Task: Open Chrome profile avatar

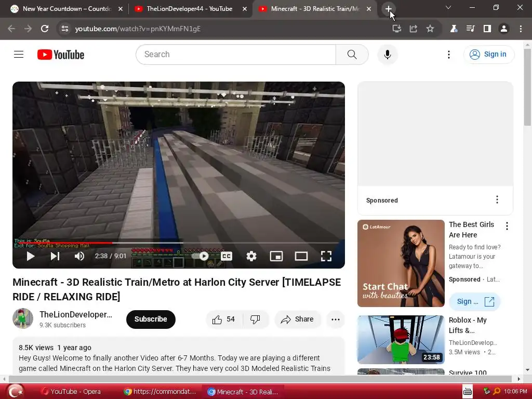Action: (504, 29)
